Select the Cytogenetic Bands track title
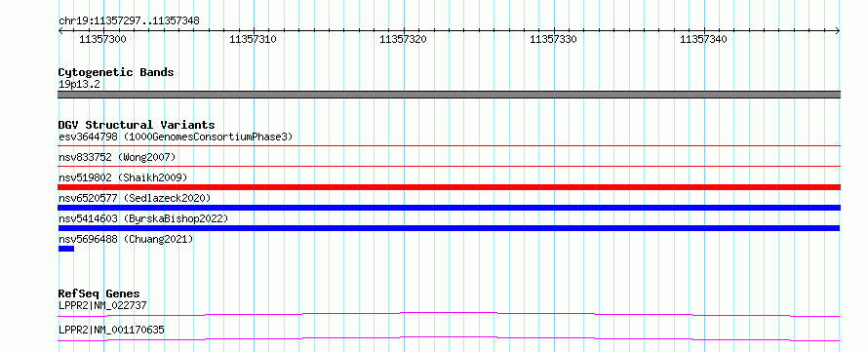 pos(116,72)
